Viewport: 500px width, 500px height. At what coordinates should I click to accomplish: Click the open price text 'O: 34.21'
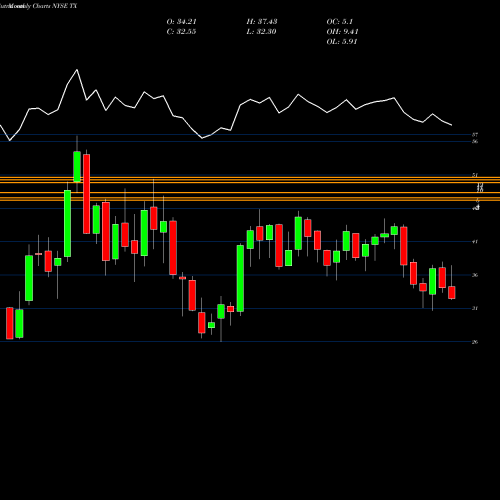pyautogui.click(x=181, y=22)
